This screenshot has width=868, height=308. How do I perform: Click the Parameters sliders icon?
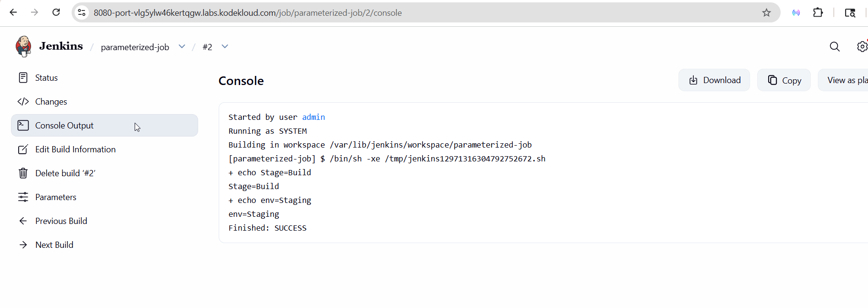pyautogui.click(x=23, y=197)
